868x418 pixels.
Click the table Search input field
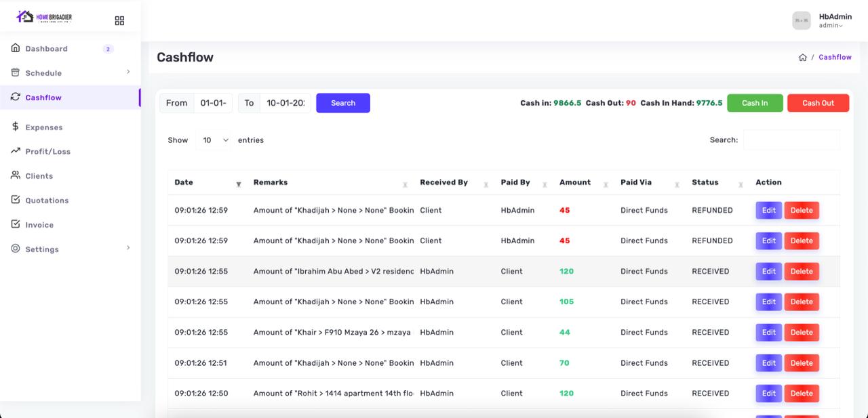tap(791, 140)
